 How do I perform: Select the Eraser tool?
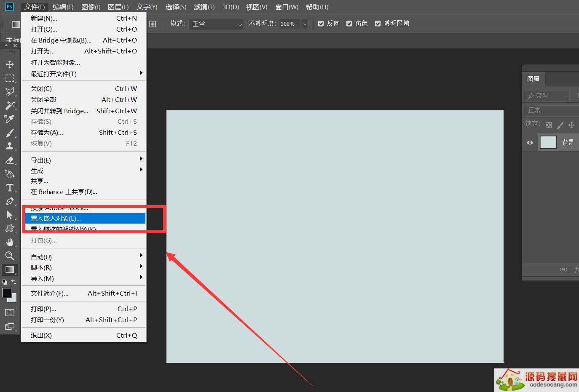[x=10, y=160]
